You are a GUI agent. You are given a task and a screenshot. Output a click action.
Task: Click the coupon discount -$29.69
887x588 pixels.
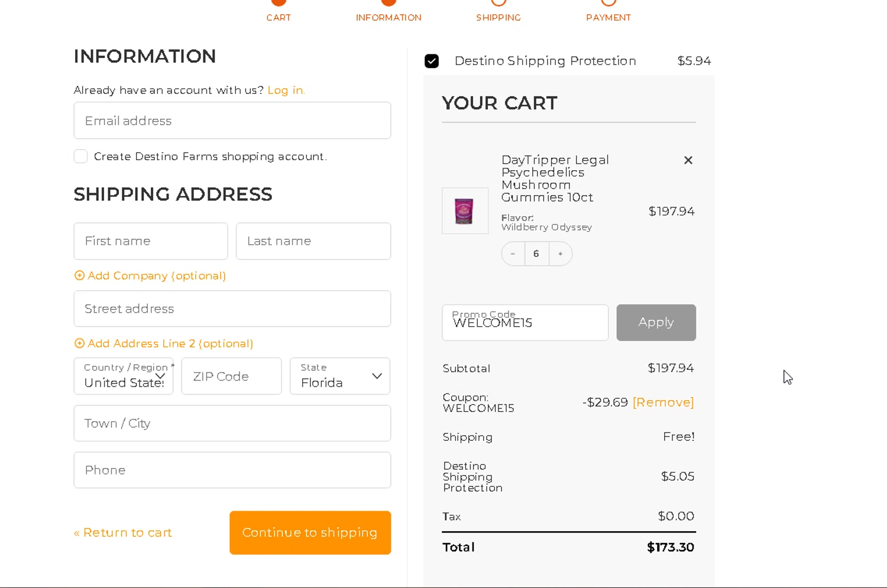click(x=605, y=402)
